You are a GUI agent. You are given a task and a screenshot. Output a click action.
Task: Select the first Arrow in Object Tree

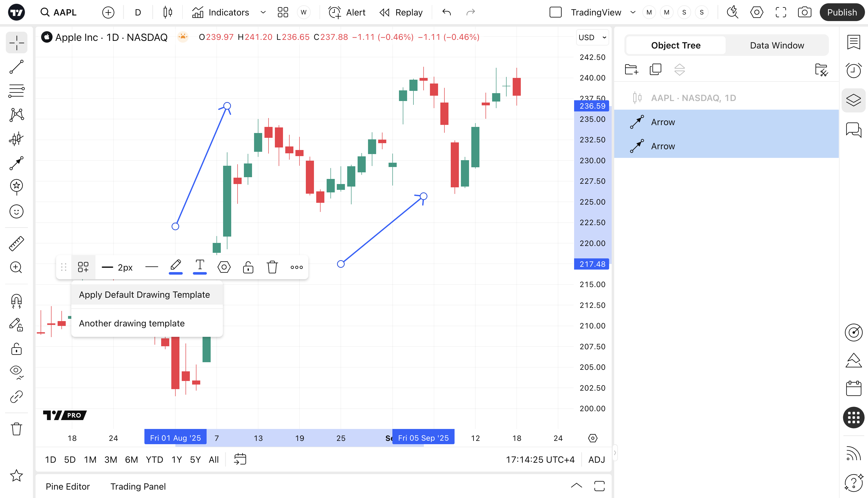tap(663, 122)
